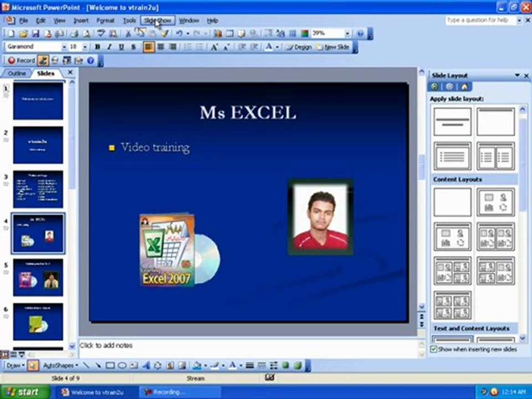Click the Select Objects pointer tool
532x399 pixels.
[33, 365]
